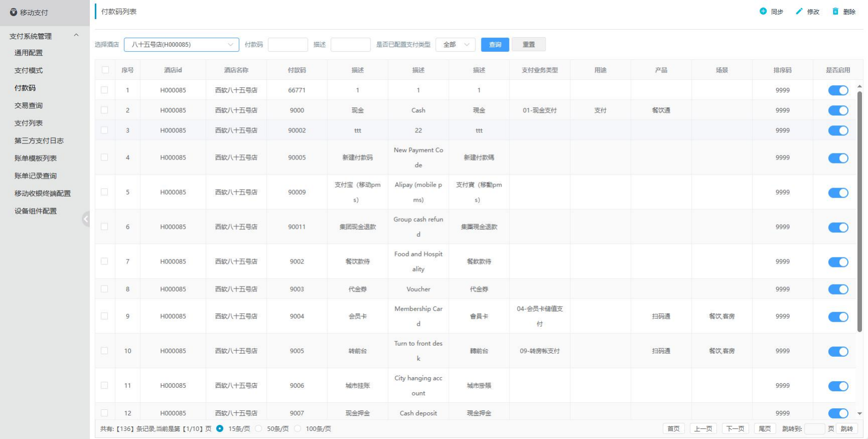Viewport: 868px width, 439px height.
Task: Click the delete (删除) trash icon
Action: (835, 12)
